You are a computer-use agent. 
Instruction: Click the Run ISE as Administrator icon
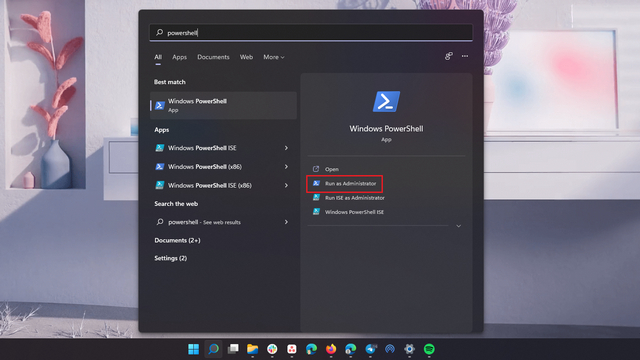[316, 198]
